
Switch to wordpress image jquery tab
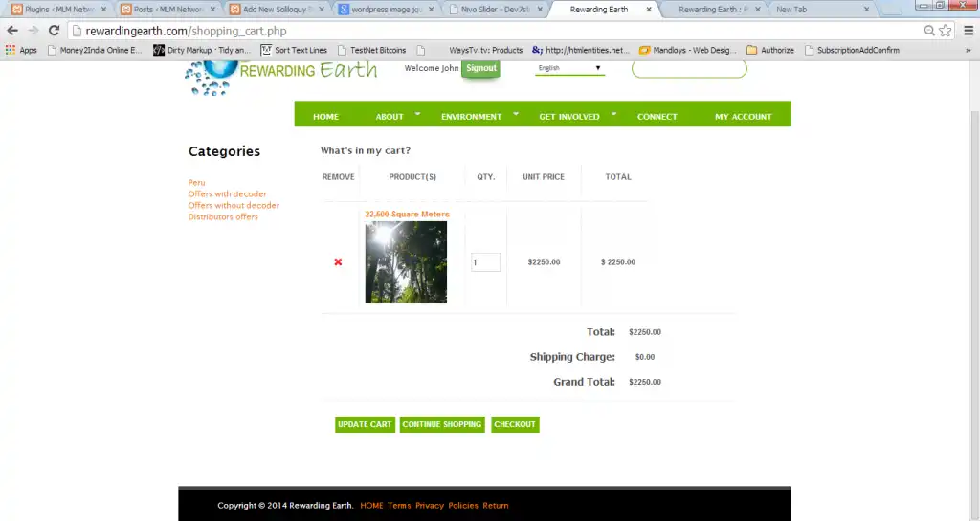pyautogui.click(x=385, y=10)
